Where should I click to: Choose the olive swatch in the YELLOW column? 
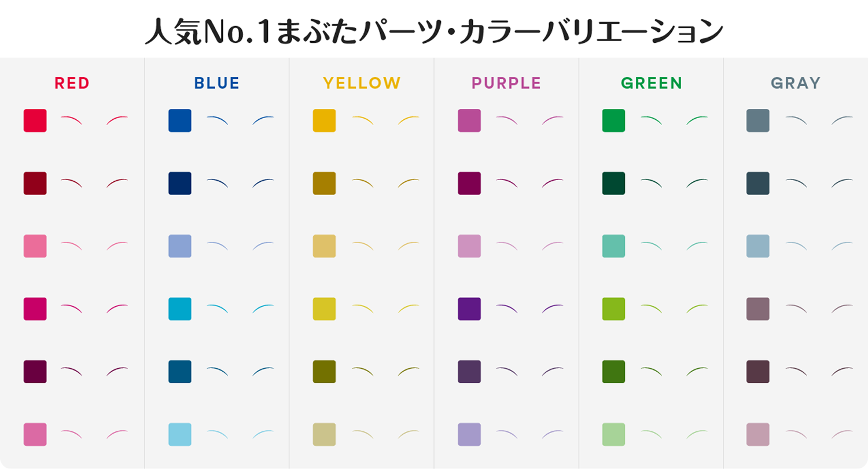(324, 371)
